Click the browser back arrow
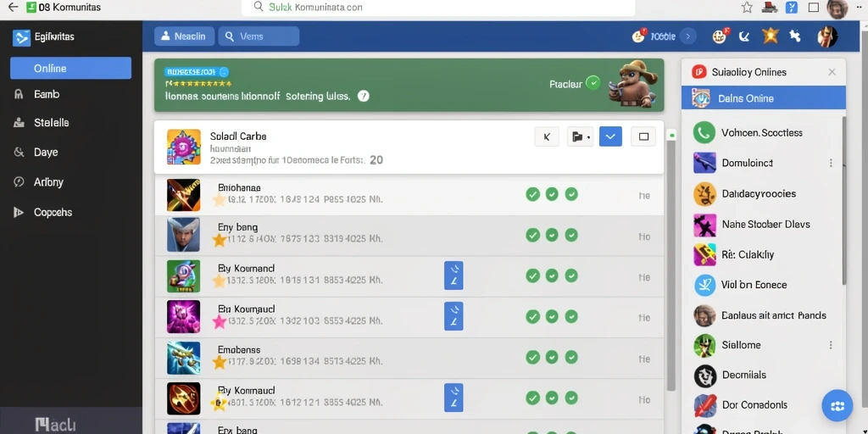 (12, 8)
